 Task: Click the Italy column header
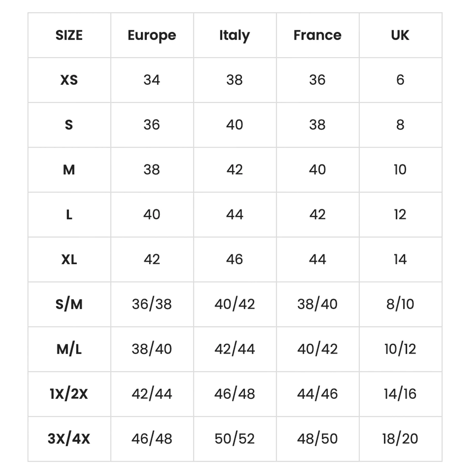coord(234,36)
